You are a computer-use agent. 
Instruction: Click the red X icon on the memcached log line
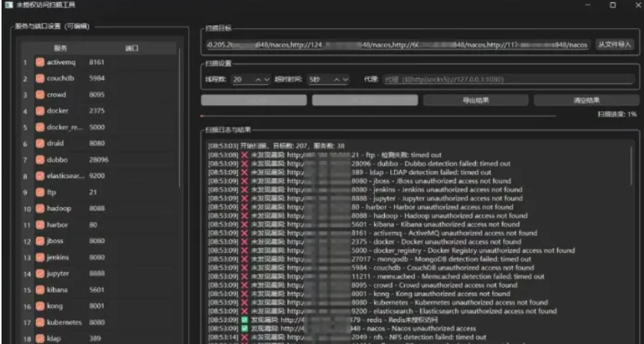pyautogui.click(x=245, y=277)
